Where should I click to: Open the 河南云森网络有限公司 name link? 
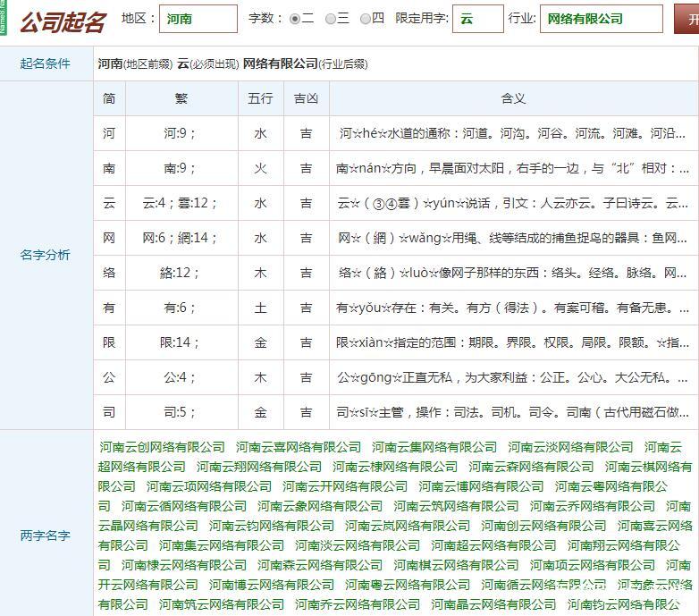point(531,467)
